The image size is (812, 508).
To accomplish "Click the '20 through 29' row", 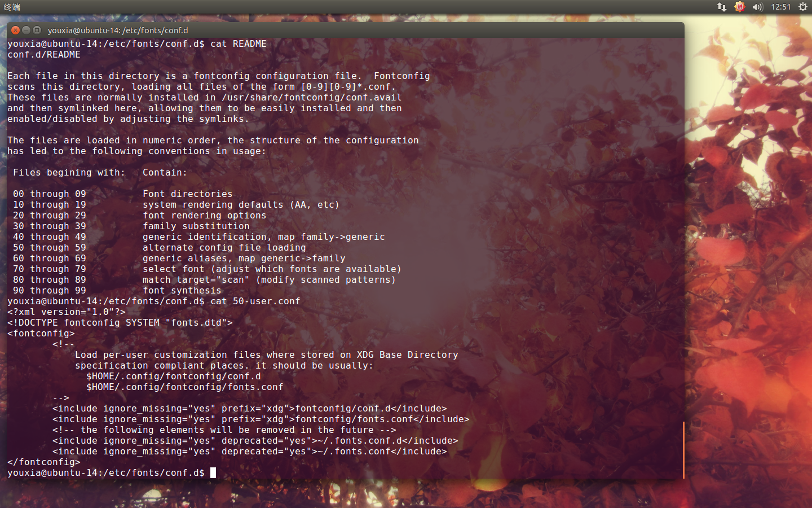I will click(50, 215).
